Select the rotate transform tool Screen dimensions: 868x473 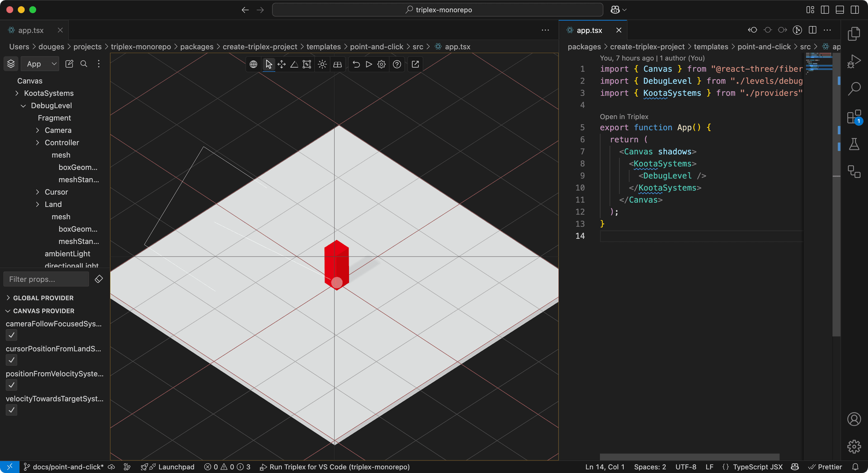click(294, 64)
